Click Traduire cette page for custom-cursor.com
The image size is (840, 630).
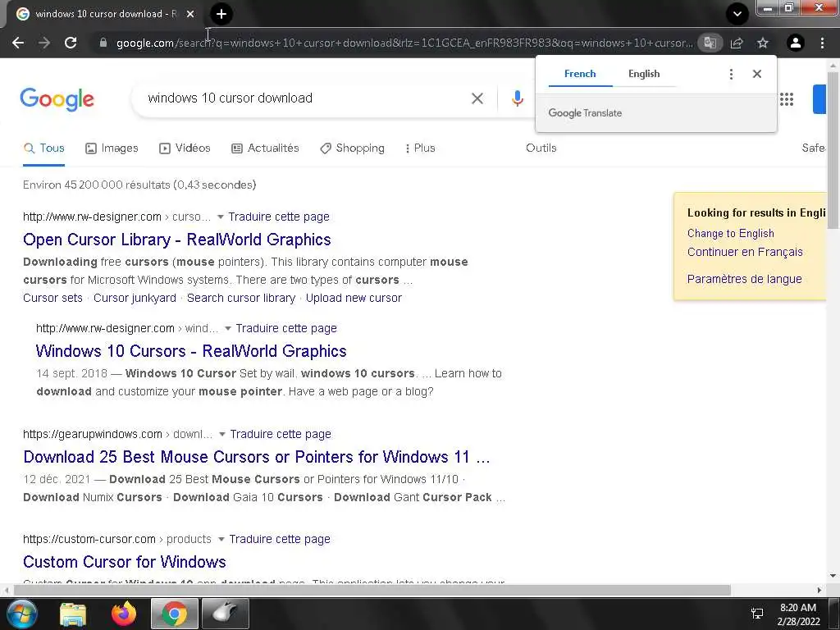[x=280, y=540]
